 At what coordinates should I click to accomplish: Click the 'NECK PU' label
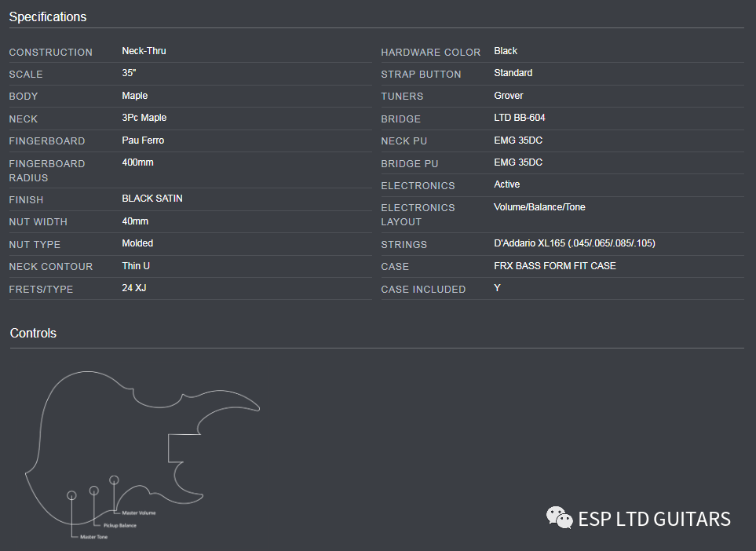pos(404,140)
